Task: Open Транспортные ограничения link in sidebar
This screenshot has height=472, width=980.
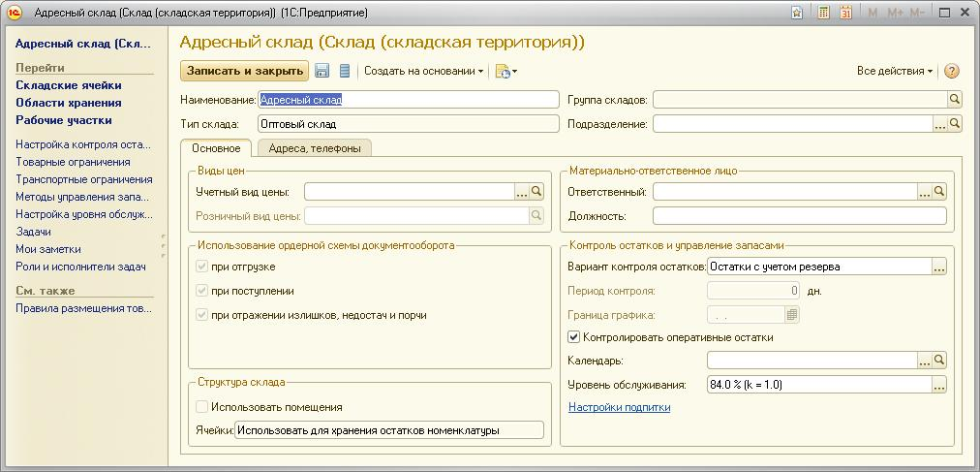Action: [x=83, y=179]
